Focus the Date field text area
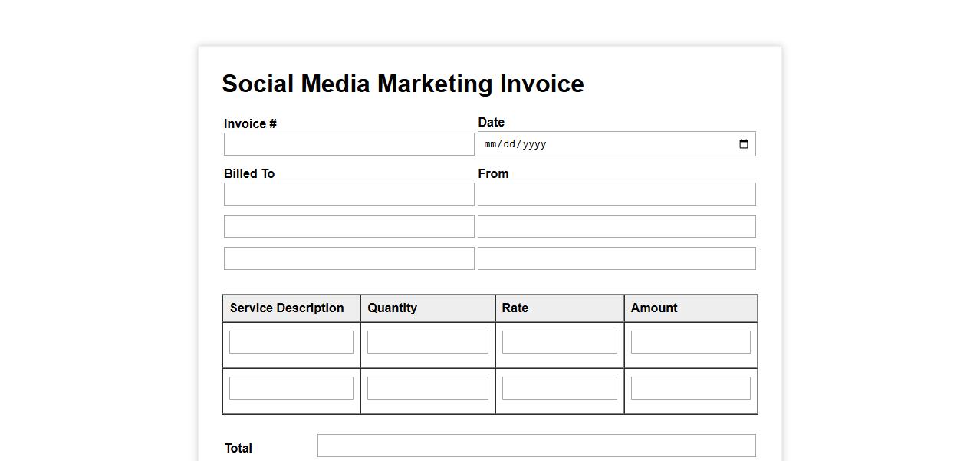Screen dimensions: 980x461 pos(598,144)
